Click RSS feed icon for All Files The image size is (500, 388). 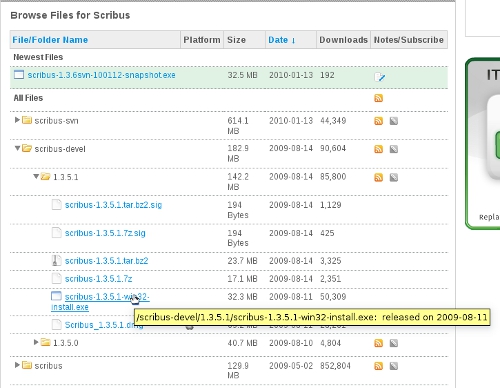(378, 98)
